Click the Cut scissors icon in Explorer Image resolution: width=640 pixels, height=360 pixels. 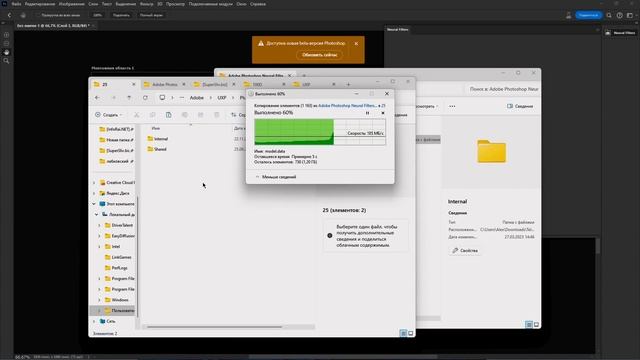click(136, 115)
